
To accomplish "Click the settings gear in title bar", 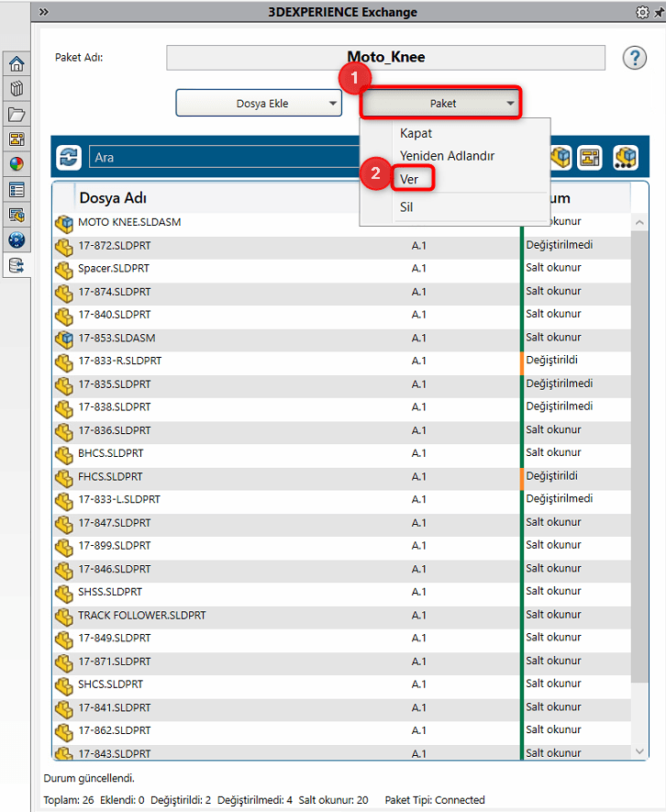I will click(x=642, y=12).
